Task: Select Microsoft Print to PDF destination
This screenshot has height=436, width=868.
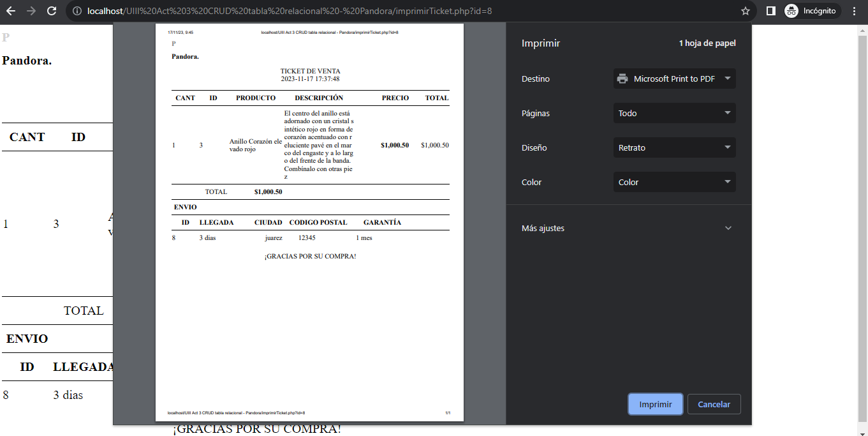Action: pos(674,79)
